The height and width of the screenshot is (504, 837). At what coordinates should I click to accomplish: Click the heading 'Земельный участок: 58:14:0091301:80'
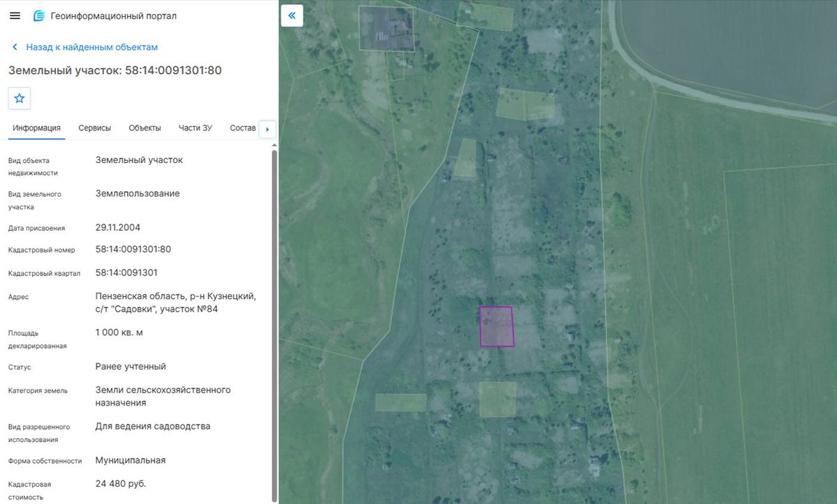coord(115,70)
